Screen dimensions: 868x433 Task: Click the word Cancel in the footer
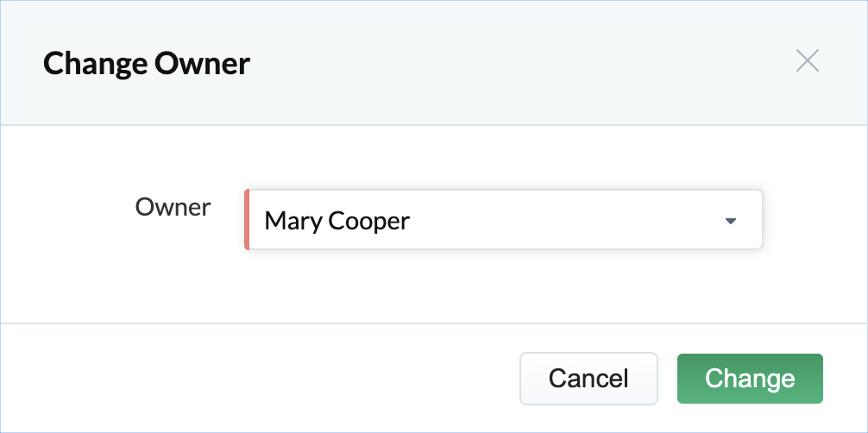pyautogui.click(x=588, y=378)
